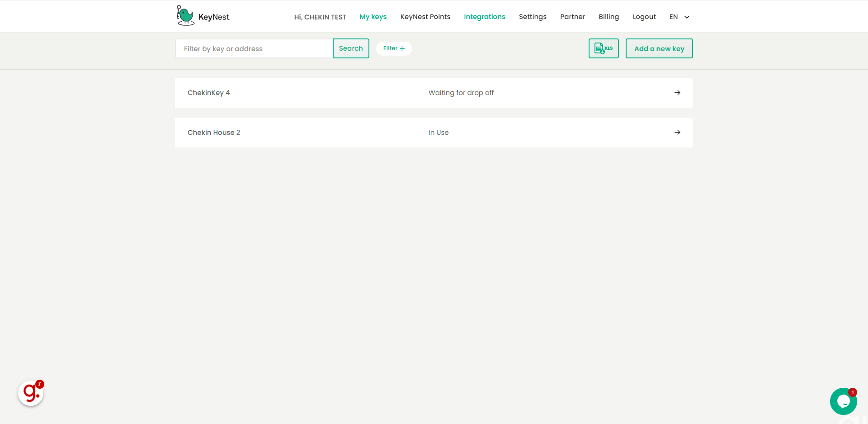Click the KeyNest bird logo
The width and height of the screenshot is (868, 424).
(x=185, y=16)
